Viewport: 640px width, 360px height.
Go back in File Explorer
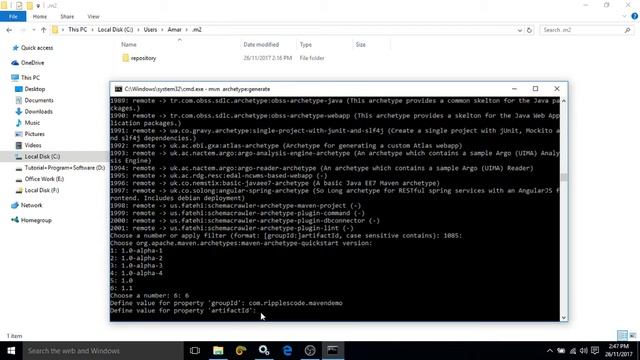[x=9, y=30]
